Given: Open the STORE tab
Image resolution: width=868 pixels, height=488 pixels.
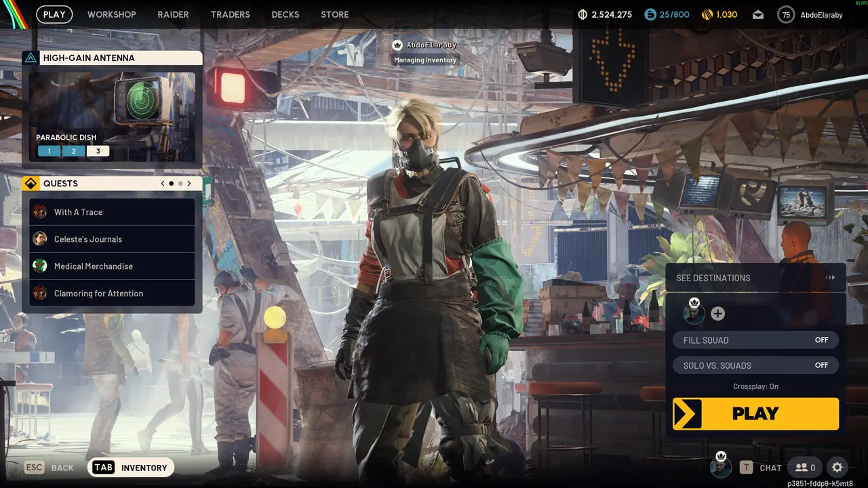Looking at the screenshot, I should point(335,14).
